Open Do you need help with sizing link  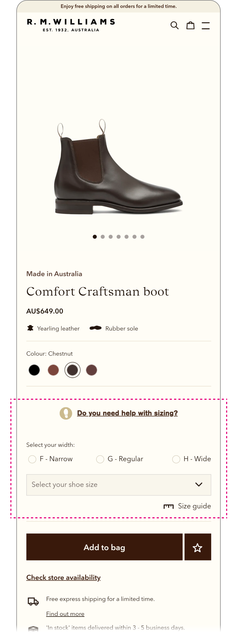click(x=127, y=413)
